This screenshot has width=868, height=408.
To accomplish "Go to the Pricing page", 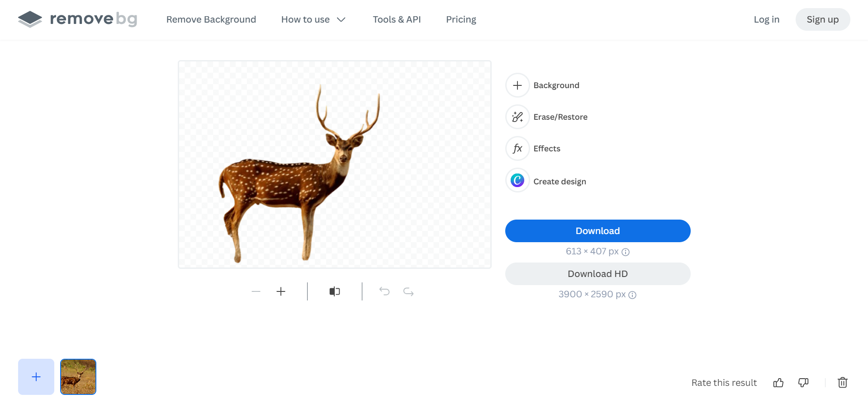I will [x=461, y=19].
